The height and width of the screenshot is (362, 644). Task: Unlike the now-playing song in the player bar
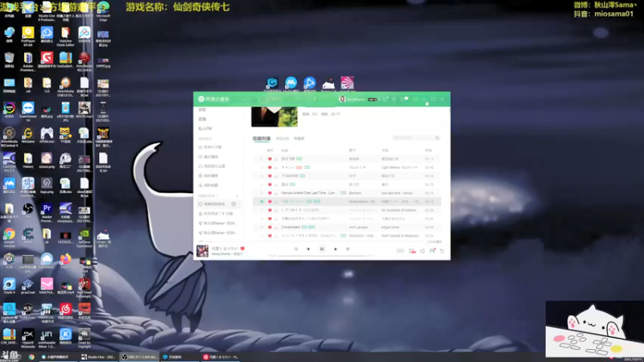click(242, 249)
